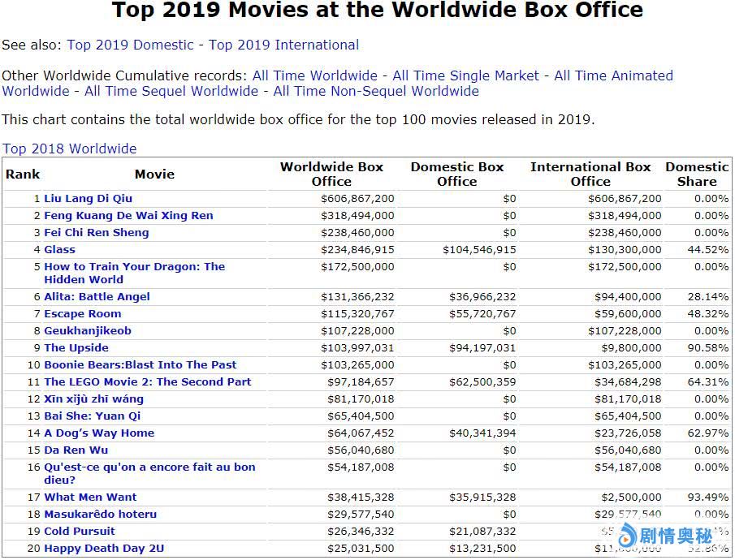Open All Time Single Market records
The width and height of the screenshot is (735, 560).
coord(465,75)
